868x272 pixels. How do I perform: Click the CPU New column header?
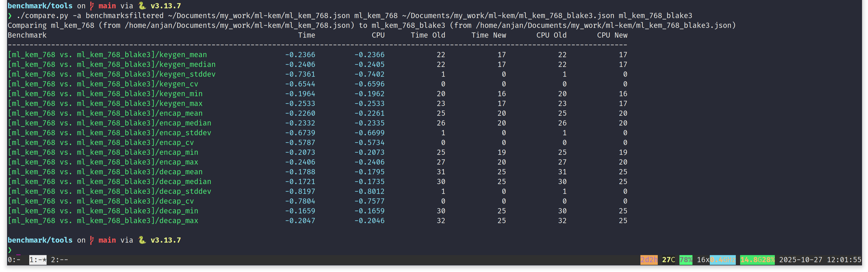point(612,35)
